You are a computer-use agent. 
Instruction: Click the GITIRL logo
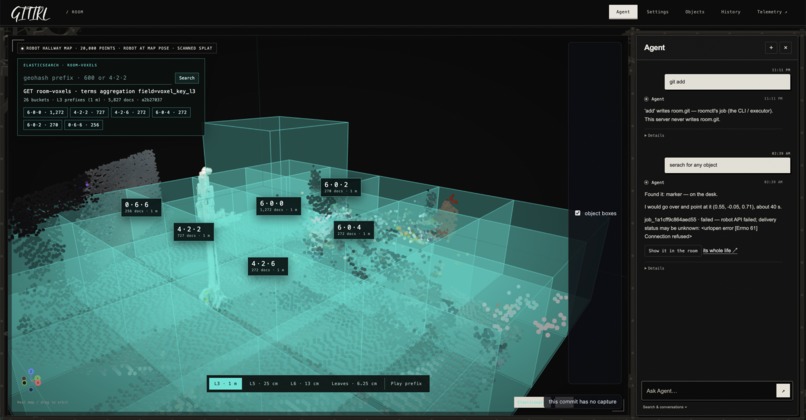(30, 12)
